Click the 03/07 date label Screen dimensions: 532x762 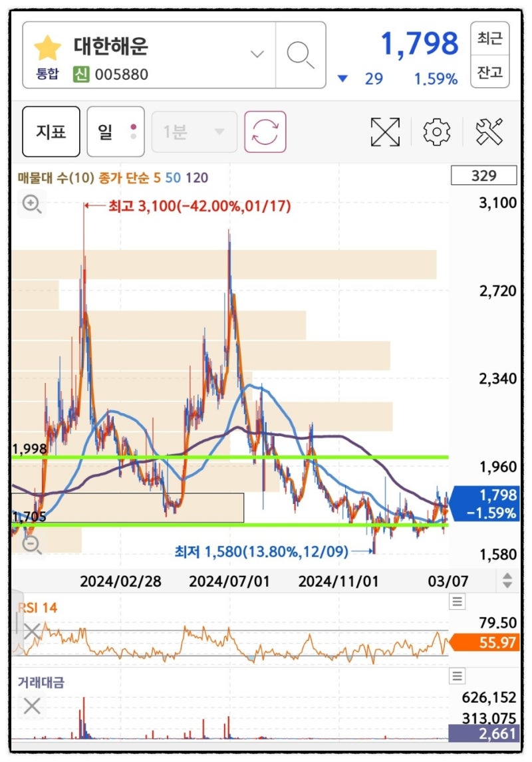coord(448,581)
